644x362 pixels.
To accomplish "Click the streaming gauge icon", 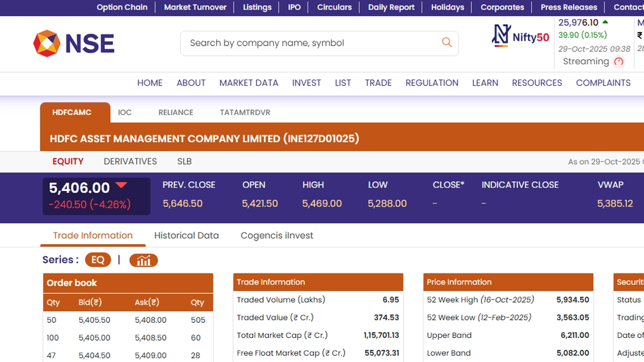I will tap(619, 62).
